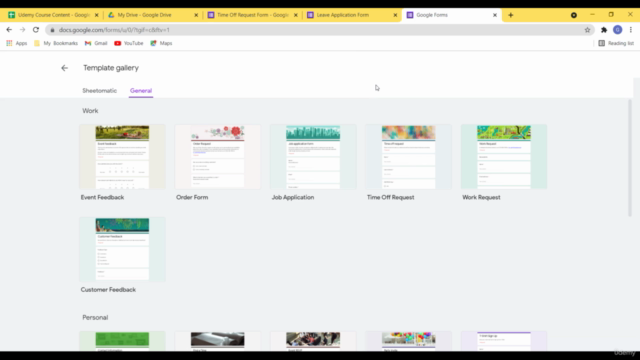Viewport: 640px width, 360px height.
Task: Open the Apps bookmark shortcut
Action: pyautogui.click(x=17, y=43)
